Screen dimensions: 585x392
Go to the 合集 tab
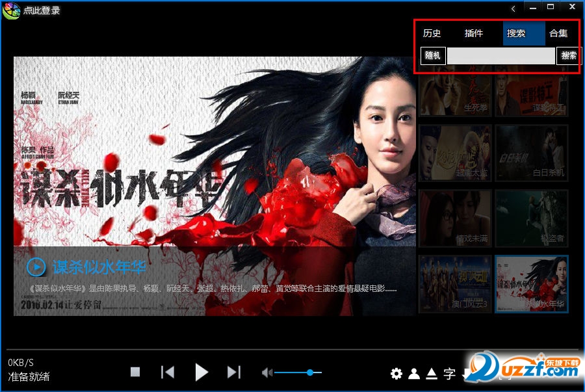pyautogui.click(x=558, y=33)
